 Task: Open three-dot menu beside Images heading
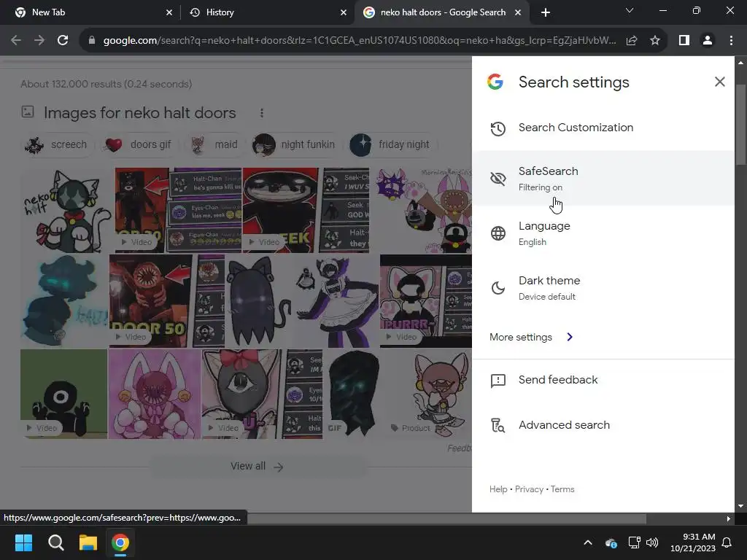pyautogui.click(x=262, y=113)
